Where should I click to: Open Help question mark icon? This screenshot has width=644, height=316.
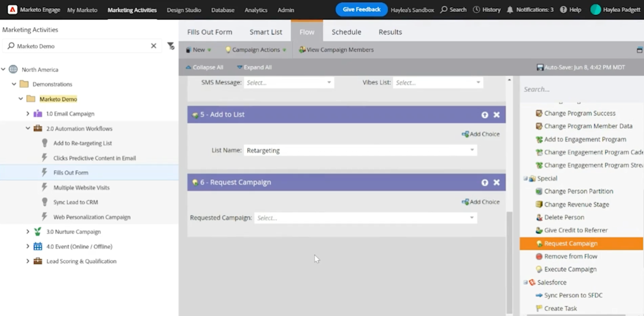point(563,10)
